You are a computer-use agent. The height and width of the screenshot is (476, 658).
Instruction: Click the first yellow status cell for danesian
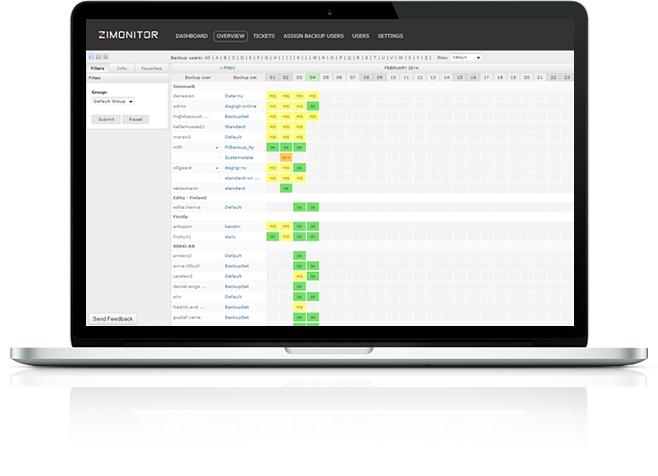click(x=272, y=95)
